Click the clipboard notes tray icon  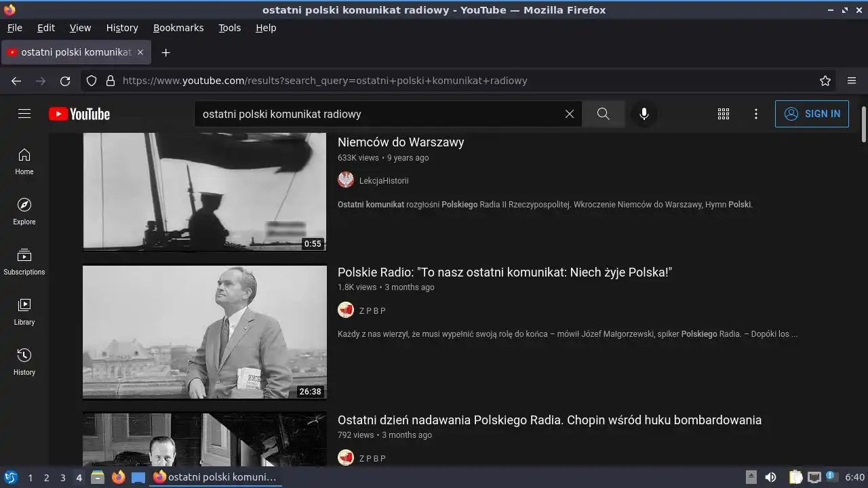click(795, 477)
